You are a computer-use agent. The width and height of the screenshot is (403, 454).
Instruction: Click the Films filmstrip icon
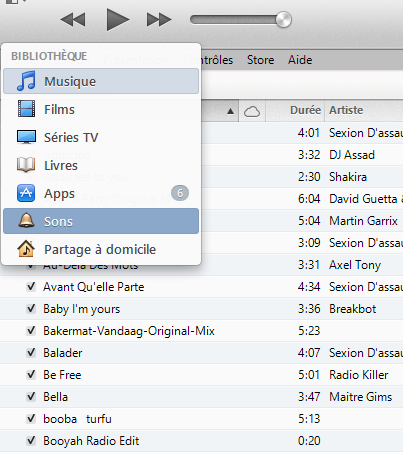click(26, 109)
